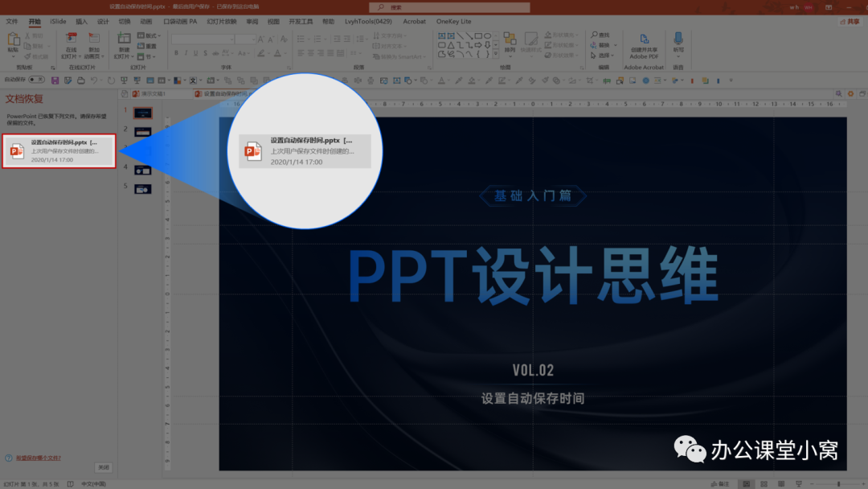868x489 pixels.
Task: Select slide 5 thumbnail
Action: (143, 189)
